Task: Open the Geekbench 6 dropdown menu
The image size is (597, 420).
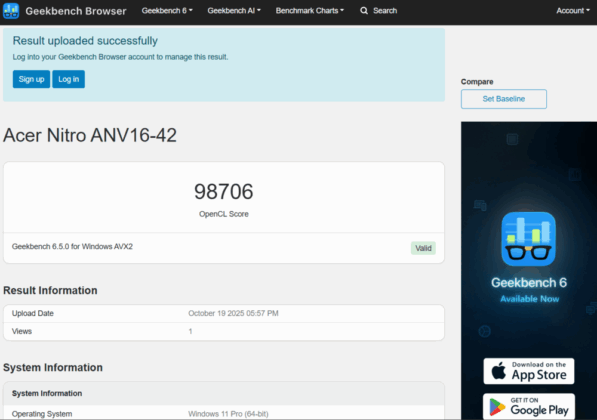Action: (x=167, y=11)
